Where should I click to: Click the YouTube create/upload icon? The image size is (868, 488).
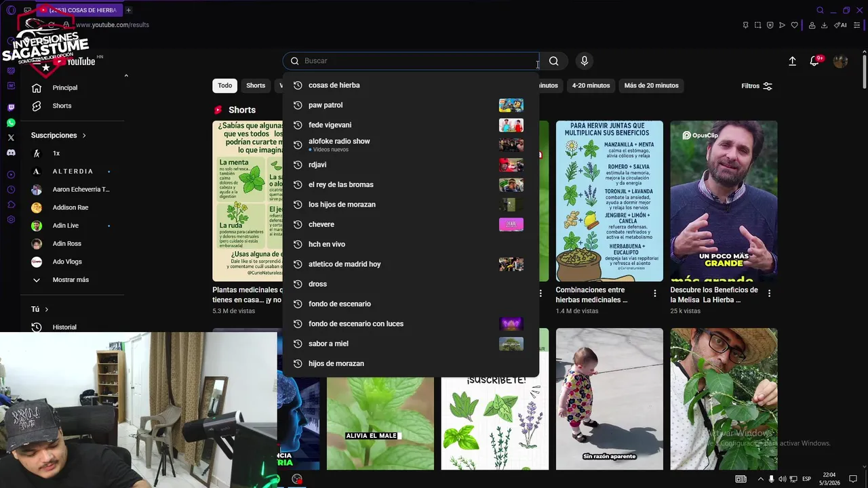pyautogui.click(x=792, y=61)
